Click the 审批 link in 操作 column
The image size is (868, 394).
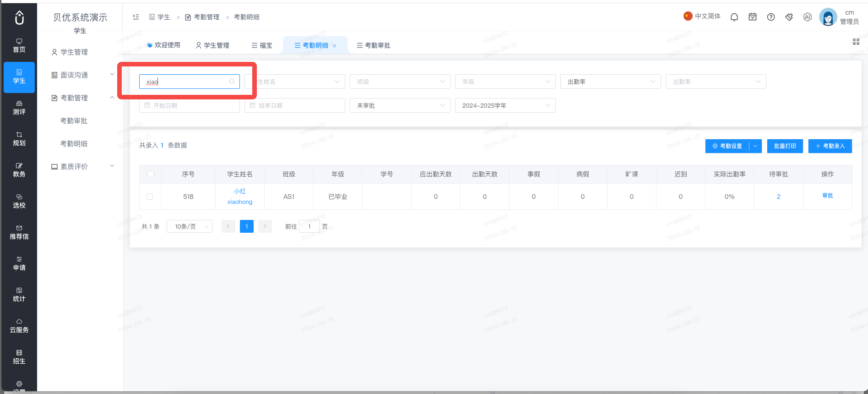pyautogui.click(x=828, y=196)
